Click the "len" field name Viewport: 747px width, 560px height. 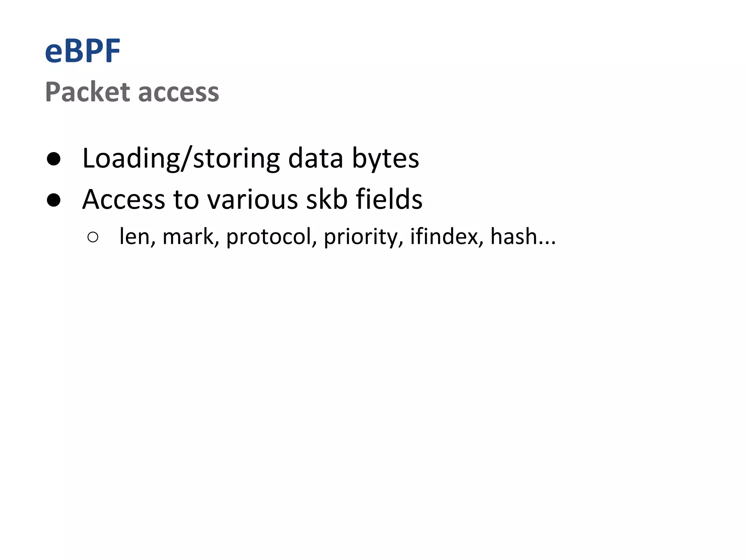(x=135, y=237)
